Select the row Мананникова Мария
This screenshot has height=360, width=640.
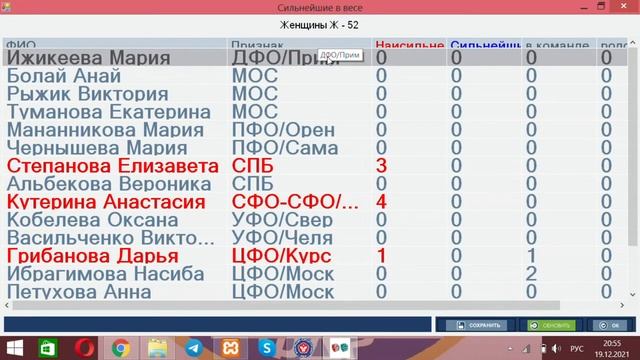(x=315, y=130)
